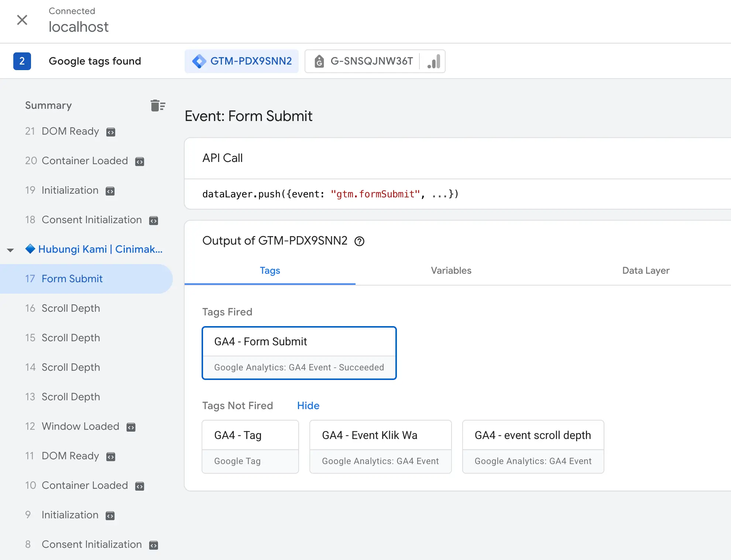This screenshot has height=560, width=731.
Task: Select event 13 Scroll Depth
Action: pos(62,397)
